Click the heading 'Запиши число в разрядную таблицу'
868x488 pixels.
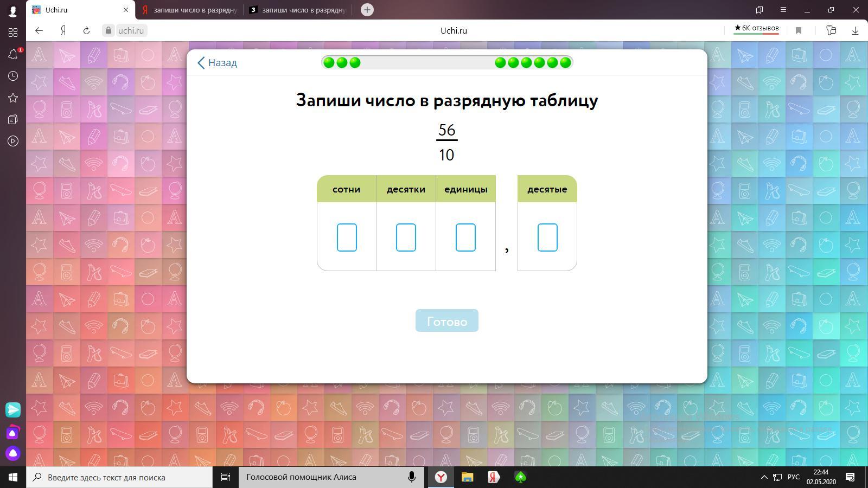click(447, 100)
